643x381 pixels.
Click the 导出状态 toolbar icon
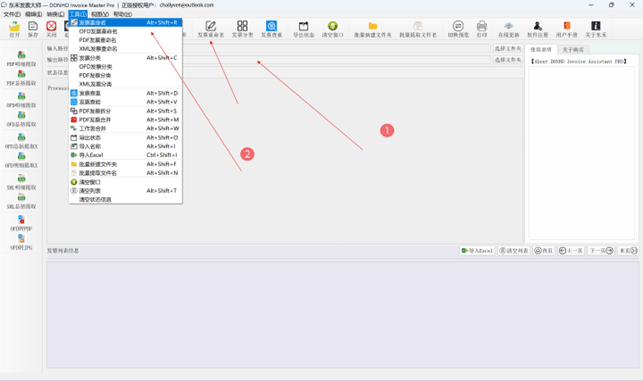pyautogui.click(x=303, y=26)
